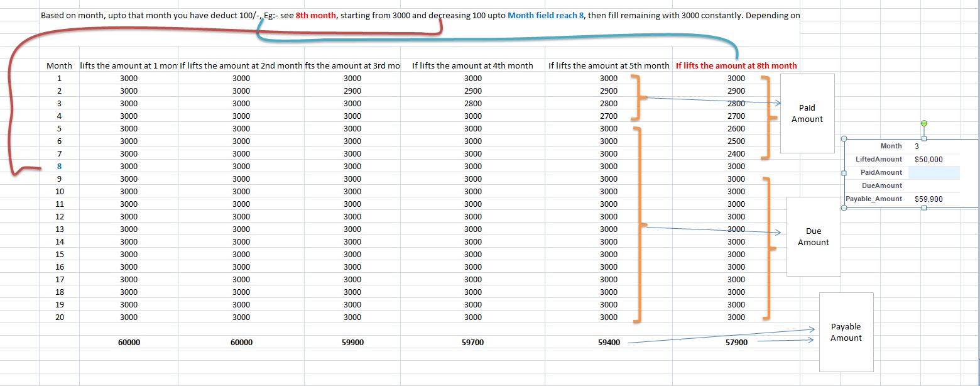
Task: Click the empty PaidAmount value field
Action: tap(934, 172)
